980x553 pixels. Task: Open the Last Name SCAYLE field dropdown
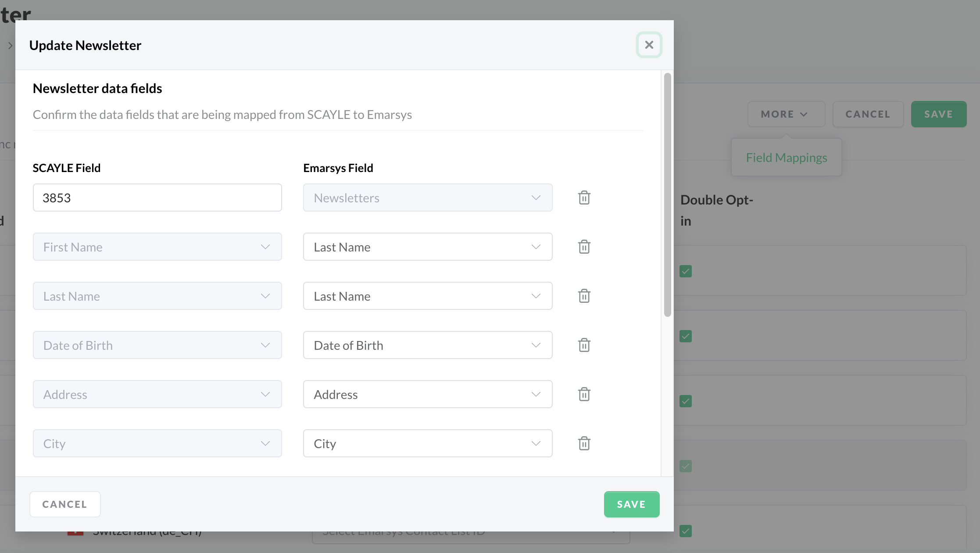tap(157, 296)
